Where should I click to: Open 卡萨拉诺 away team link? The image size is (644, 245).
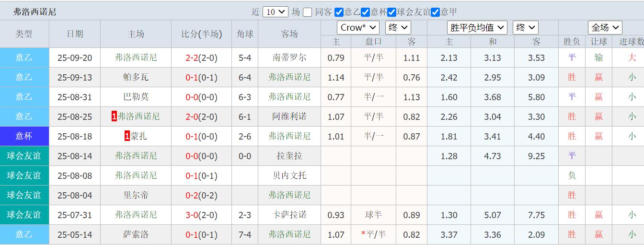point(289,215)
